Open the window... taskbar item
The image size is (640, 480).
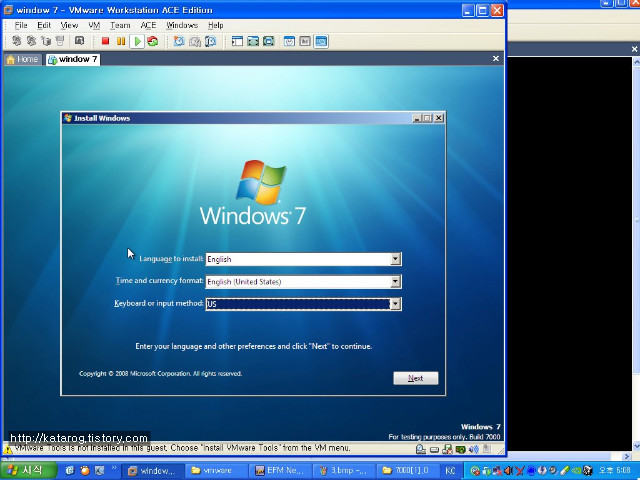point(153,471)
